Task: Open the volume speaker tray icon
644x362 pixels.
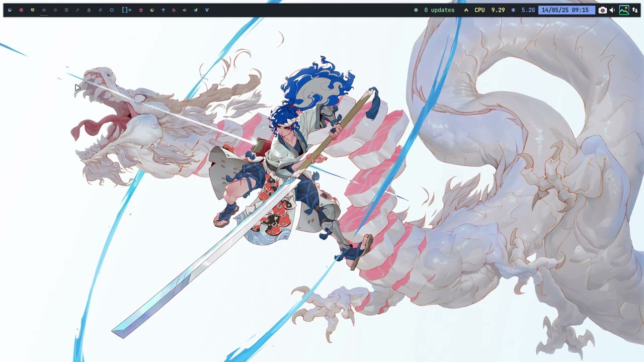Action: coord(612,10)
